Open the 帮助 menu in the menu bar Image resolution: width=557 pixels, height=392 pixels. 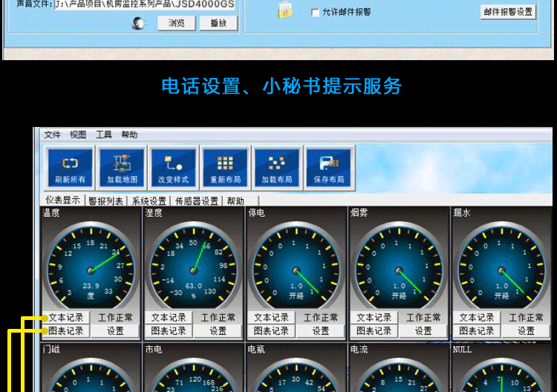(129, 135)
